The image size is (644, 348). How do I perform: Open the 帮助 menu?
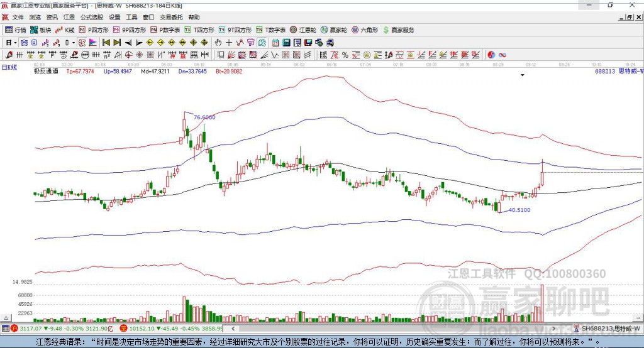point(194,17)
